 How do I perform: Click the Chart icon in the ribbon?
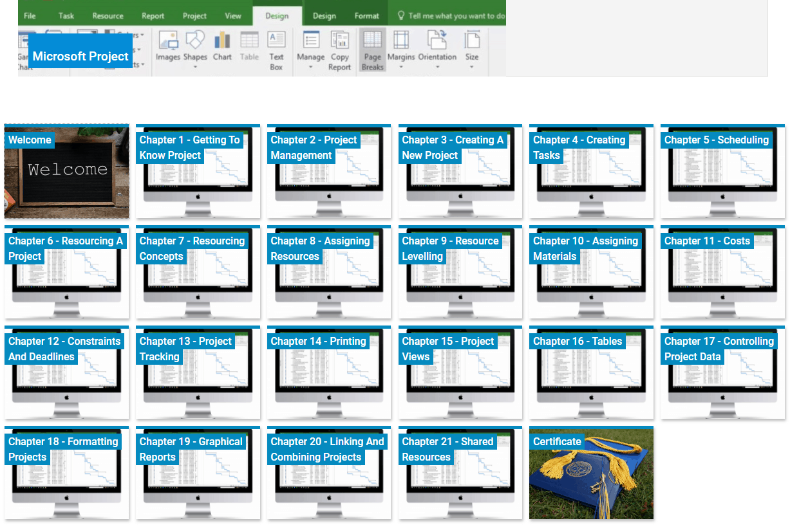coord(222,46)
